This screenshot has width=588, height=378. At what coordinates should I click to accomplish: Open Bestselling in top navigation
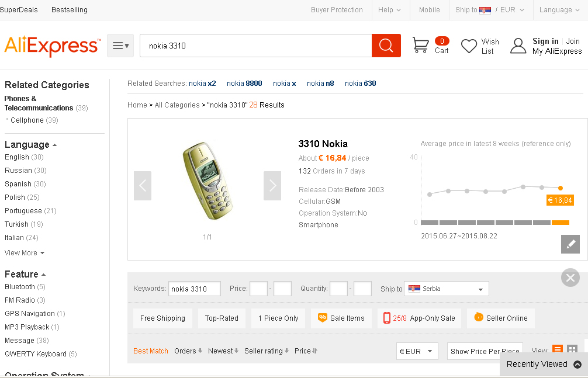tap(70, 10)
